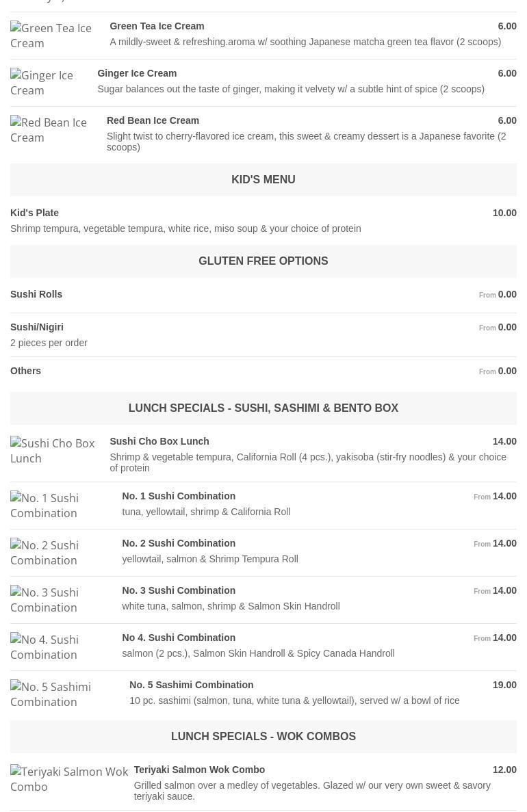Click Lunch Specials Wok Combos header
Image resolution: width=527 pixels, height=812 pixels.
263,736
